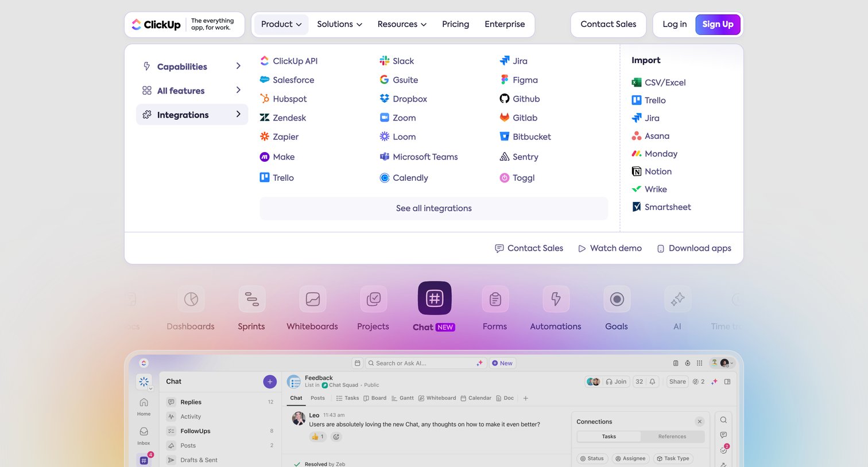Import from Trello

(x=649, y=100)
